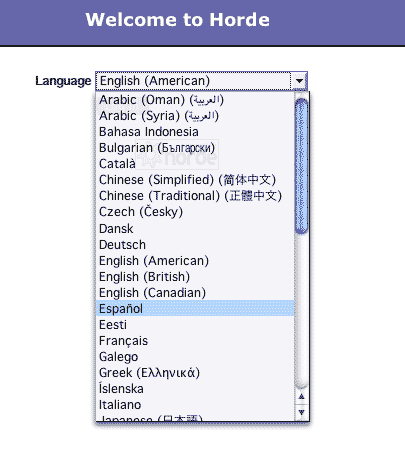Image resolution: width=405 pixels, height=465 pixels.
Task: Click the scrollbar down arrow
Action: tap(301, 413)
